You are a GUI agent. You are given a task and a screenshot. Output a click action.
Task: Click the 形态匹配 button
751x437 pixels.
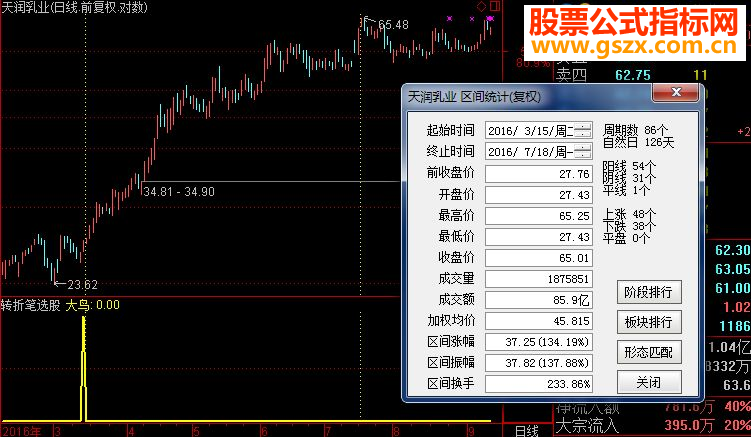coord(649,352)
